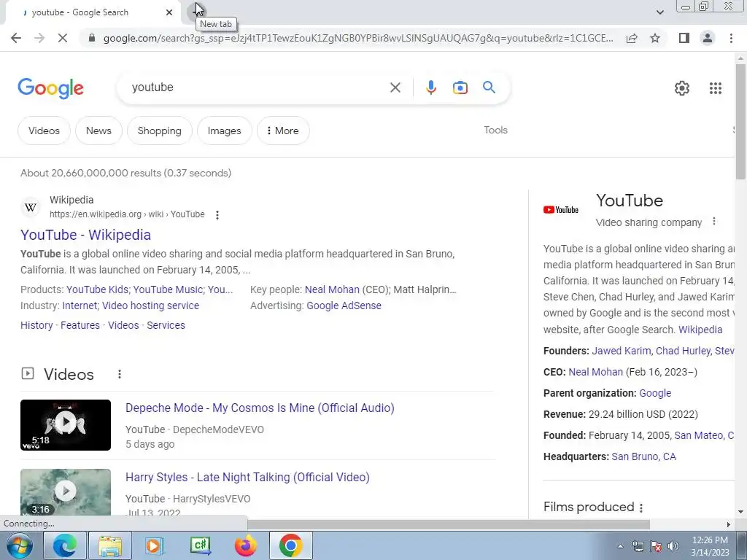Open the taskbar clock and date
The height and width of the screenshot is (560, 747).
tap(710, 546)
